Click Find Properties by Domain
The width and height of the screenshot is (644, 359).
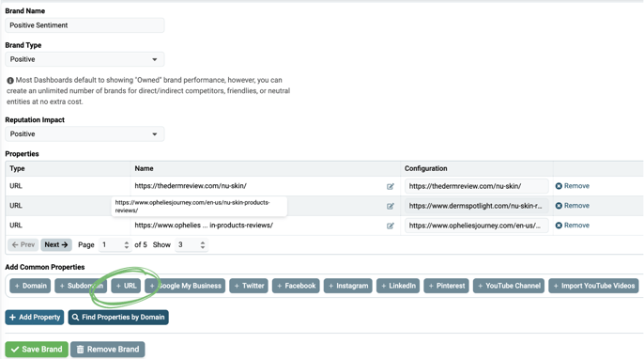[118, 317]
